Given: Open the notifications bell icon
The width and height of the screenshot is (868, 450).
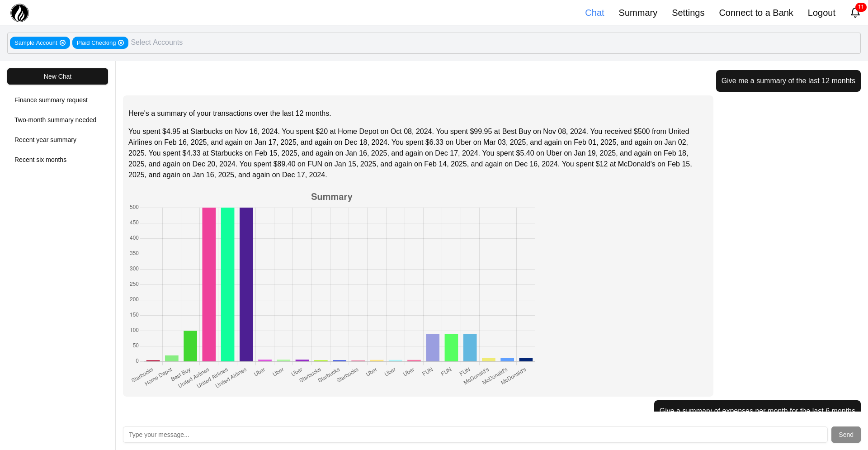Looking at the screenshot, I should (x=855, y=13).
